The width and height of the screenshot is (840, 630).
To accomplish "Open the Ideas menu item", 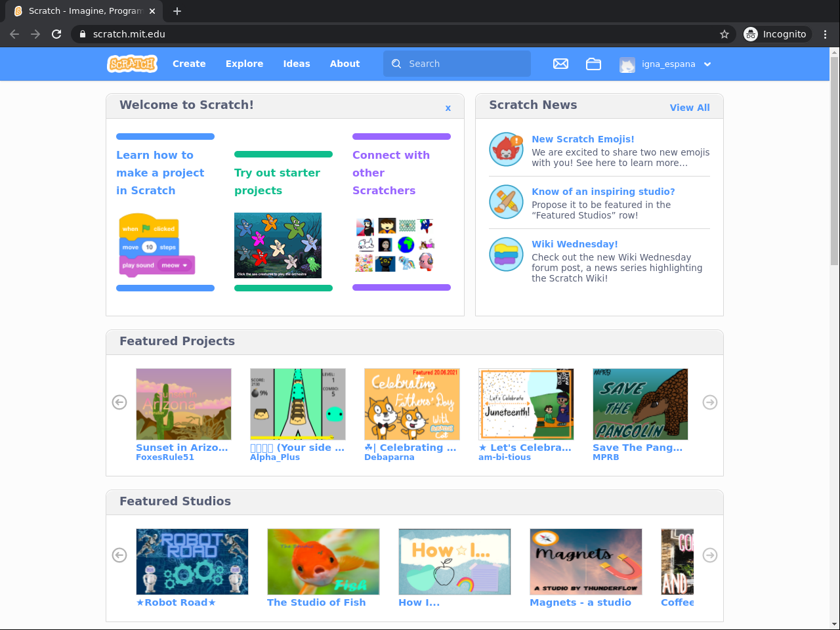I will 297,64.
